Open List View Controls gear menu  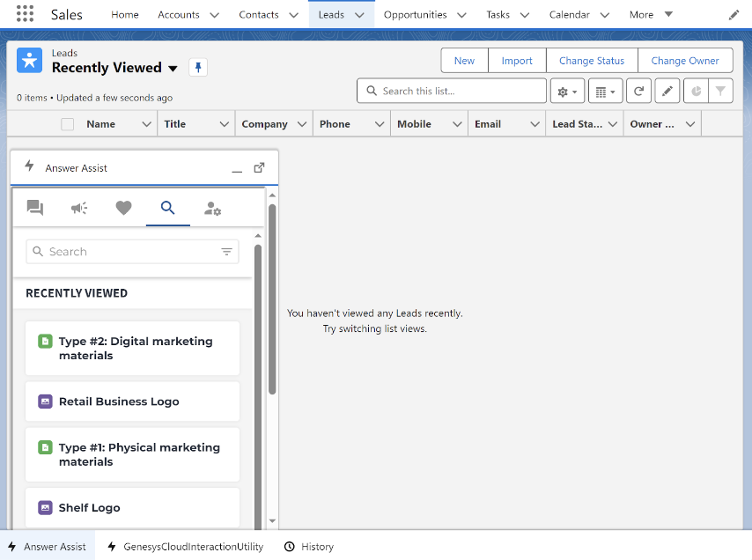(567, 91)
